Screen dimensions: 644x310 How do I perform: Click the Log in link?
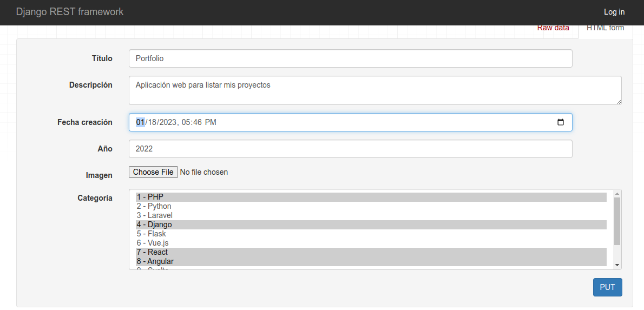coord(614,12)
